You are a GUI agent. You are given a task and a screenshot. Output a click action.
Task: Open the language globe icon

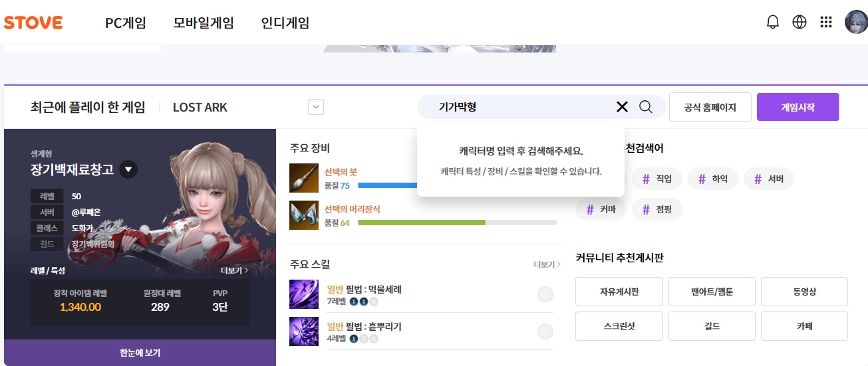(x=799, y=23)
